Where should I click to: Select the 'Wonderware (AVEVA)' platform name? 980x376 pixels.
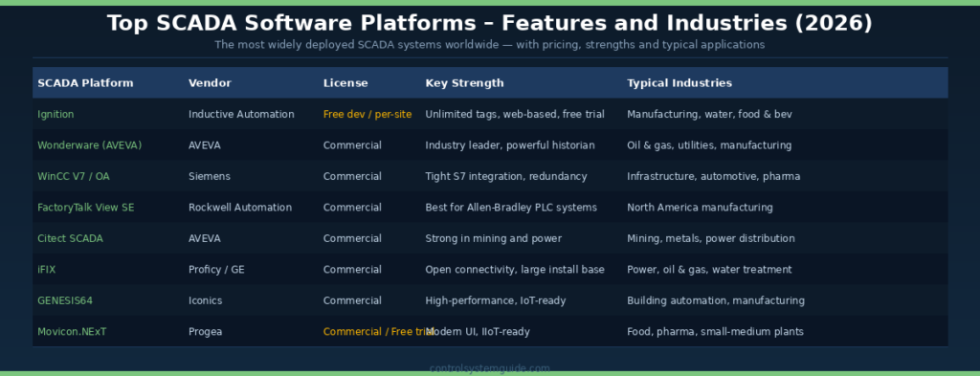click(89, 145)
